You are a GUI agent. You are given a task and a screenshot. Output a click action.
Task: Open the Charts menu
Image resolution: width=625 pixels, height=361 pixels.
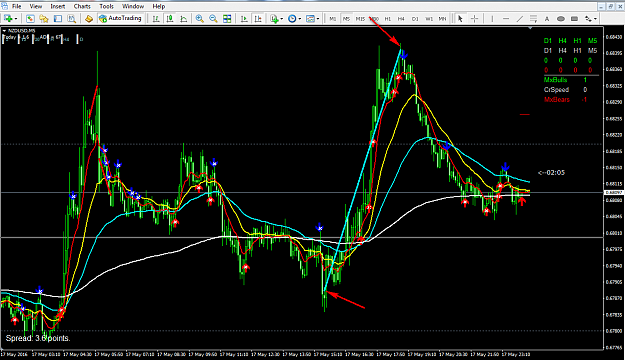click(x=82, y=6)
